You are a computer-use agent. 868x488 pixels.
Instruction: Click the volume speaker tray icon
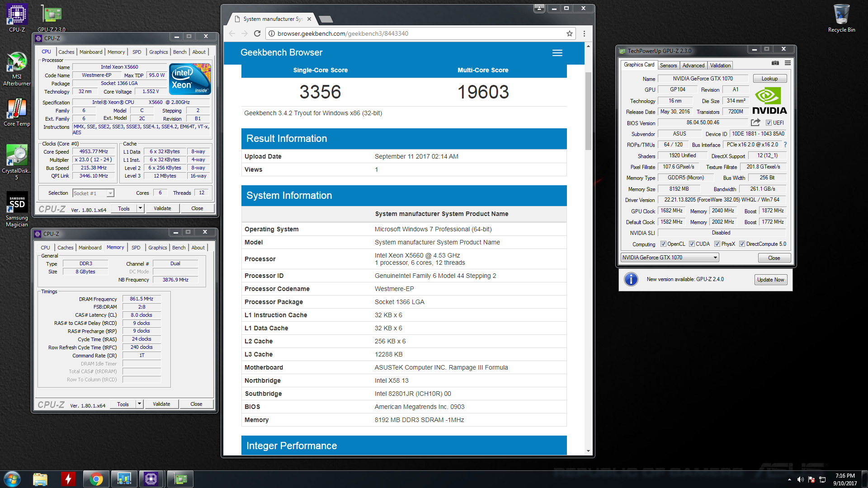click(x=800, y=479)
